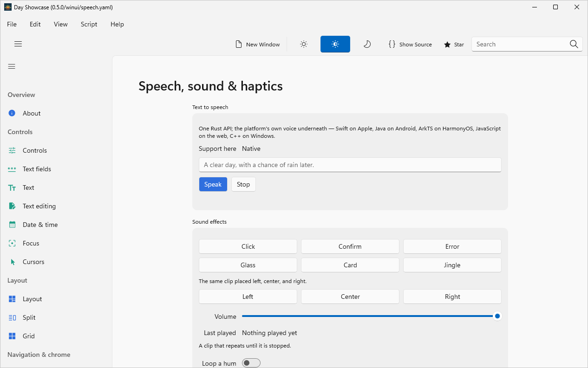Click the Navigation & chrome section header
Image resolution: width=588 pixels, height=368 pixels.
click(39, 355)
